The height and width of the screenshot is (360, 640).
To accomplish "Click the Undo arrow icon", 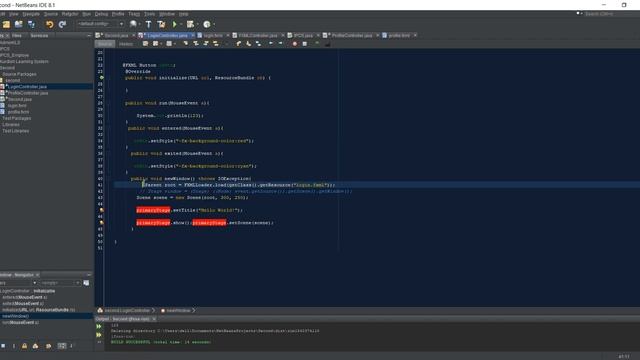I will click(49, 24).
